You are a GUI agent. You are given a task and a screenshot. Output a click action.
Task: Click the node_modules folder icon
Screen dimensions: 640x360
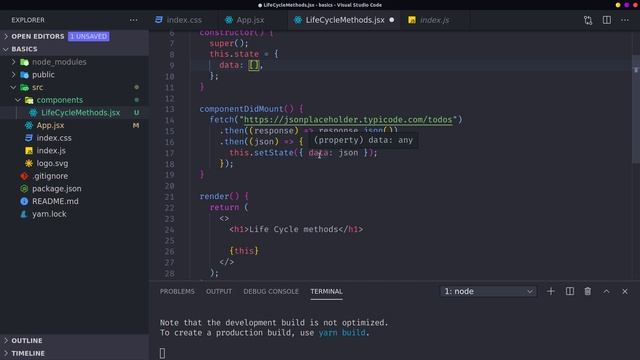point(24,62)
